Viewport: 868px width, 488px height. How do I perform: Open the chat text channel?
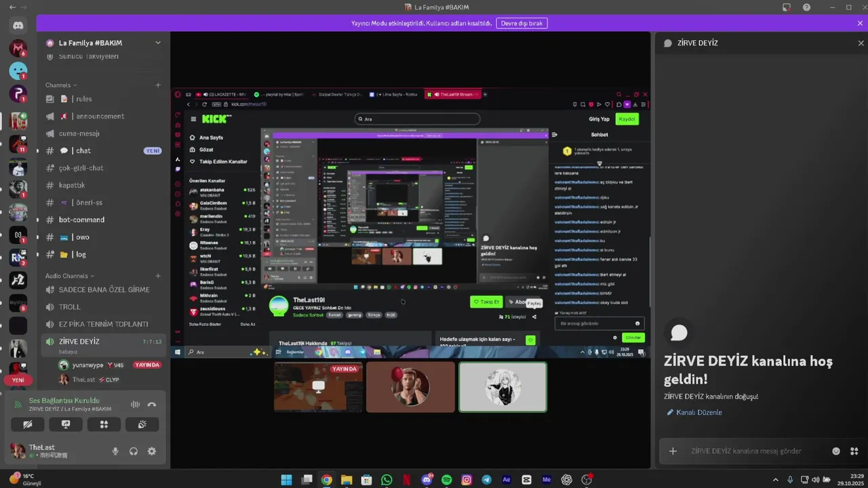[x=103, y=150]
